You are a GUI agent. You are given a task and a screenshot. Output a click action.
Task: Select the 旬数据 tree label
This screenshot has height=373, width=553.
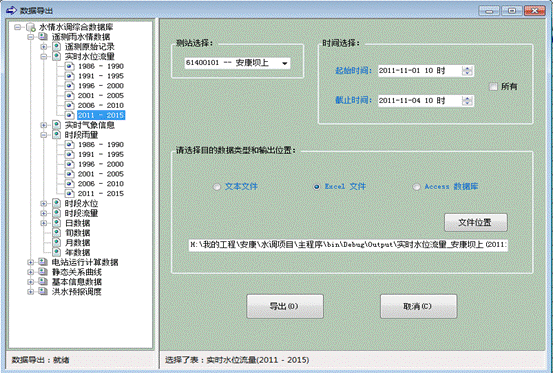tap(78, 233)
